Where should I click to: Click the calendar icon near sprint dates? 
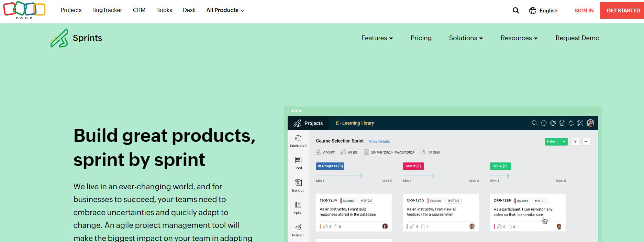click(366, 152)
